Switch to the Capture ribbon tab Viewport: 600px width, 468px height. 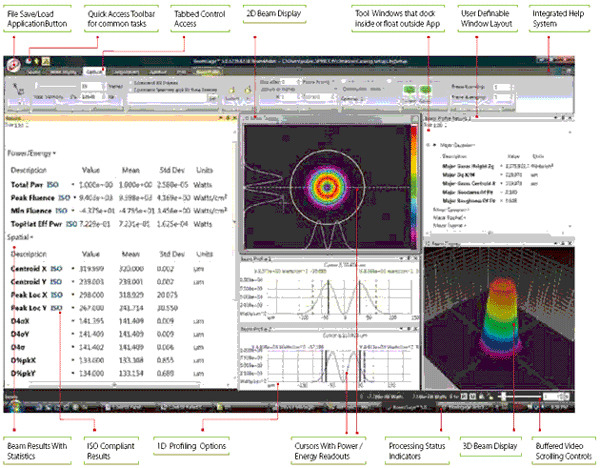click(92, 73)
